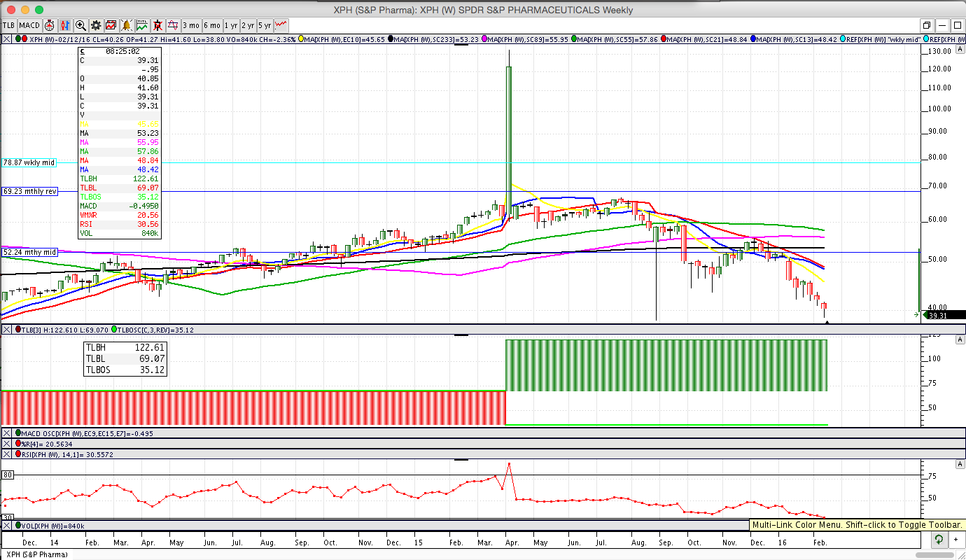Screen dimensions: 966x560
Task: Click the RSI red color dot
Action: click(x=18, y=454)
